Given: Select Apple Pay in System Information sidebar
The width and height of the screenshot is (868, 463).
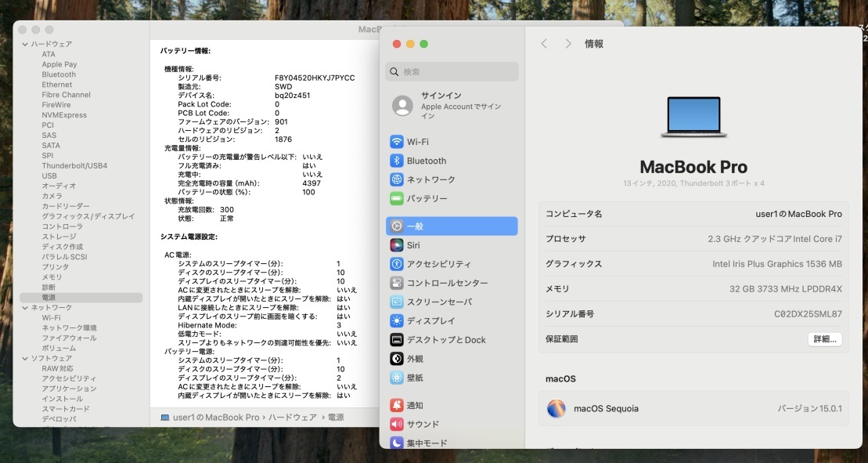Looking at the screenshot, I should (x=59, y=64).
